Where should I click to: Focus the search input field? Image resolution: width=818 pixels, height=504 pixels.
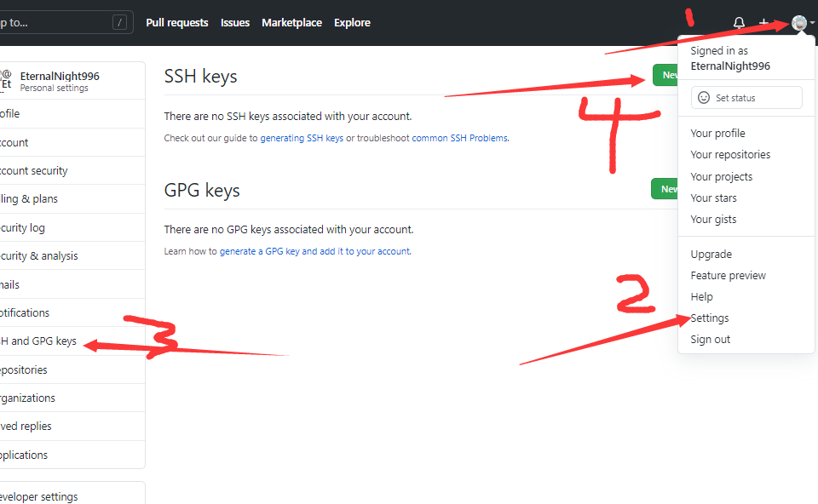[x=66, y=22]
